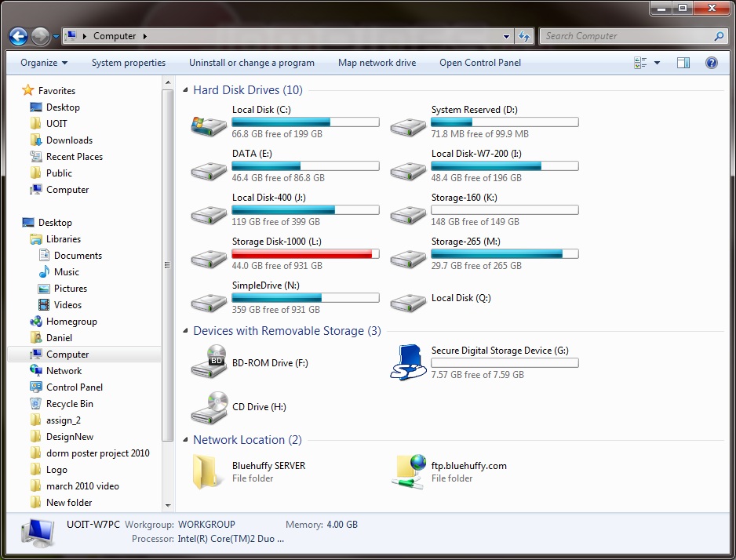The image size is (736, 560).
Task: Open the Help question mark icon
Action: (x=711, y=63)
